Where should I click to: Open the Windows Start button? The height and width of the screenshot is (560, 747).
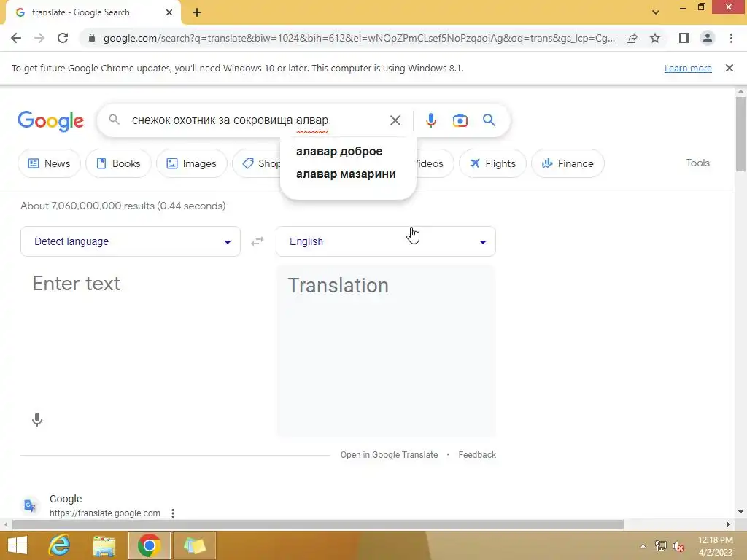[x=18, y=545]
